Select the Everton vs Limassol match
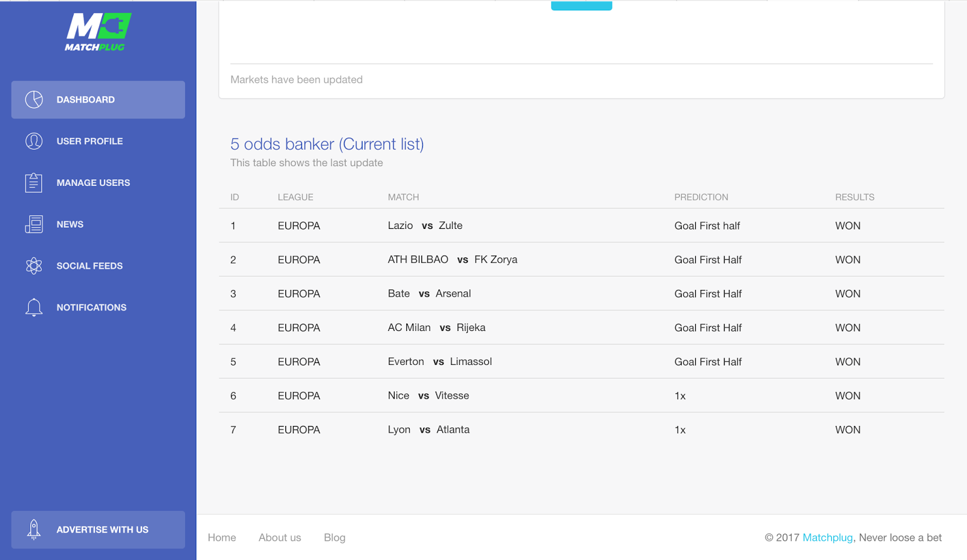Screen dimensions: 967x560 coord(440,362)
